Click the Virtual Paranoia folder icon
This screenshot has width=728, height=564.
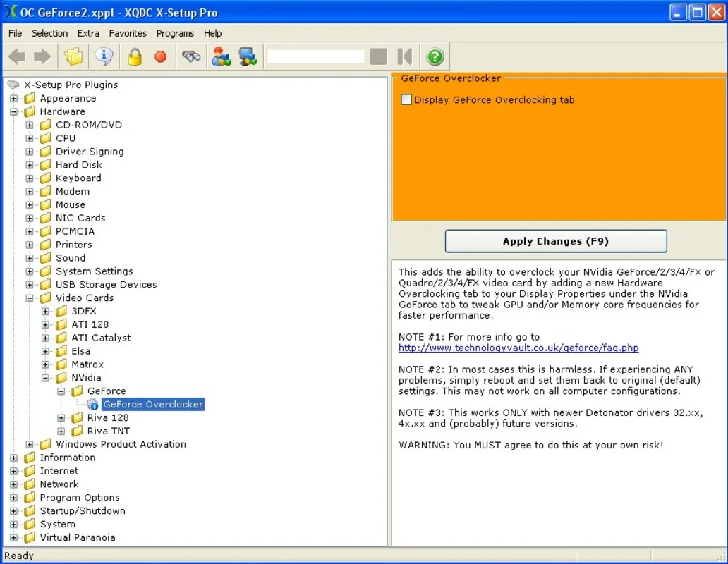pyautogui.click(x=30, y=537)
